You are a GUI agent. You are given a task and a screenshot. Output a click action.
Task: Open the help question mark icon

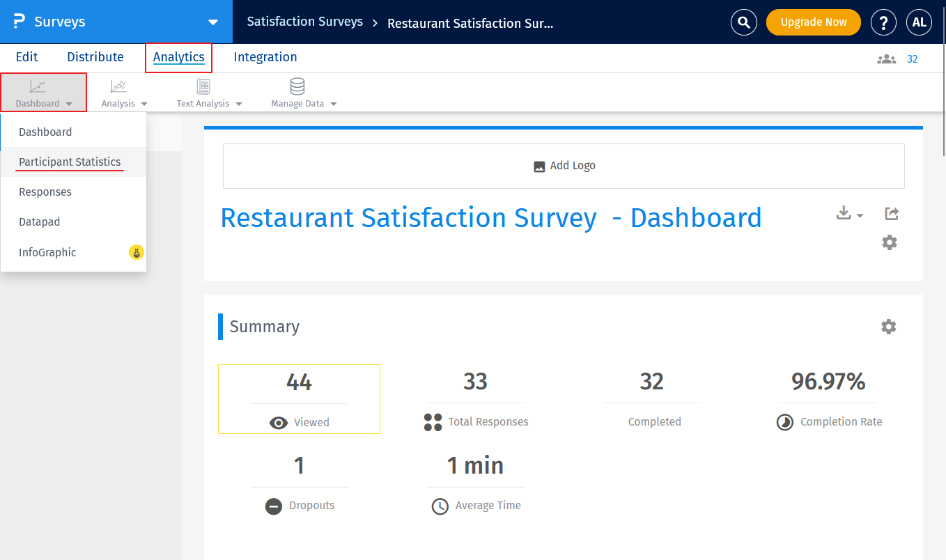tap(883, 22)
